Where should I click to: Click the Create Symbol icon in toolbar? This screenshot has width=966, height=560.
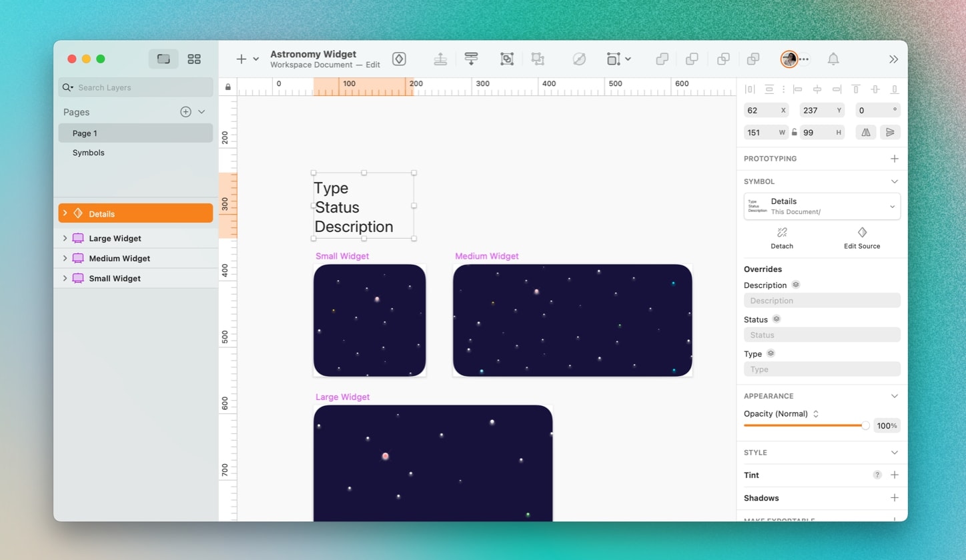[399, 59]
